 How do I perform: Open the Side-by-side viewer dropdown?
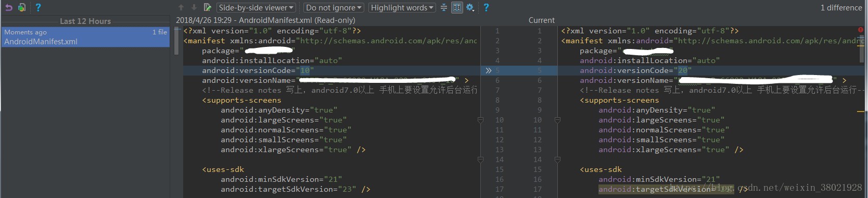point(256,7)
